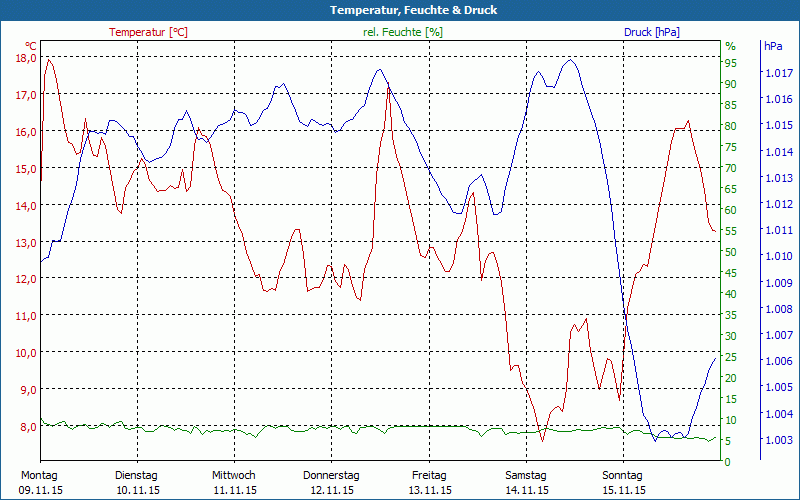
Task: Click the '40' humidity axis value
Action: click(x=731, y=294)
